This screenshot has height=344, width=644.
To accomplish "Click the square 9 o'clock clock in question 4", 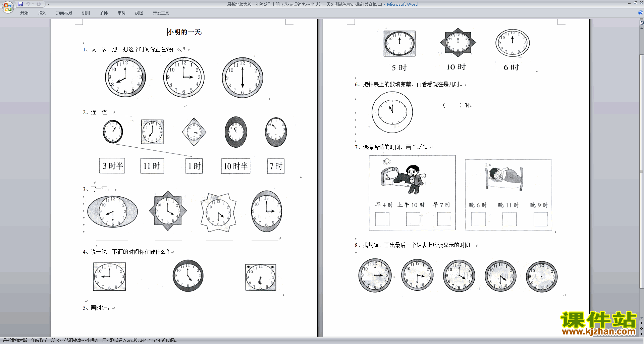I will click(x=109, y=277).
